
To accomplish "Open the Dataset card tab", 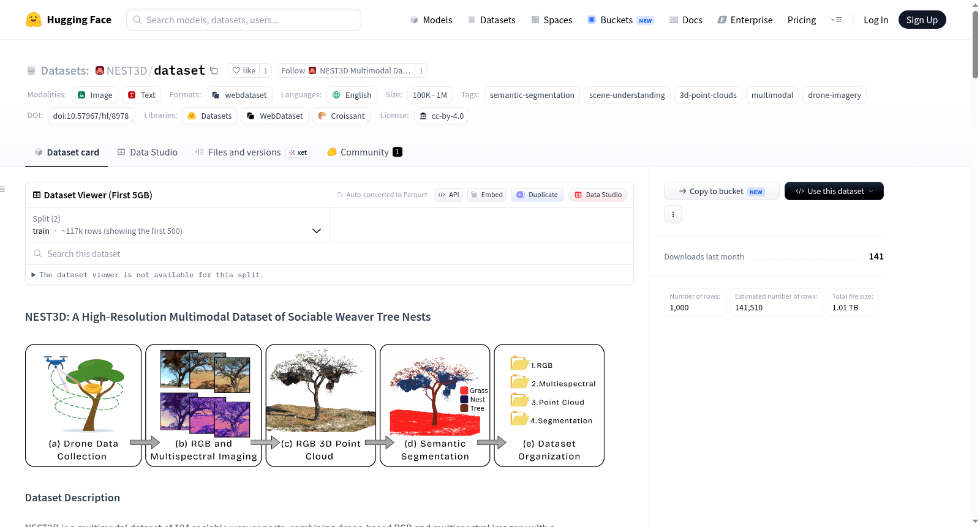I will tap(66, 152).
